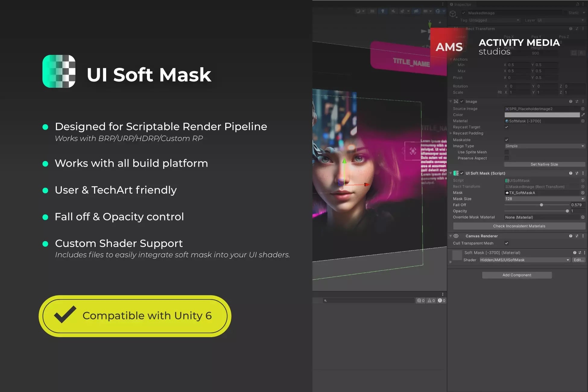Screen dimensions: 588x392
Task: Click the Check Inconsistent Materials button
Action: 519,226
